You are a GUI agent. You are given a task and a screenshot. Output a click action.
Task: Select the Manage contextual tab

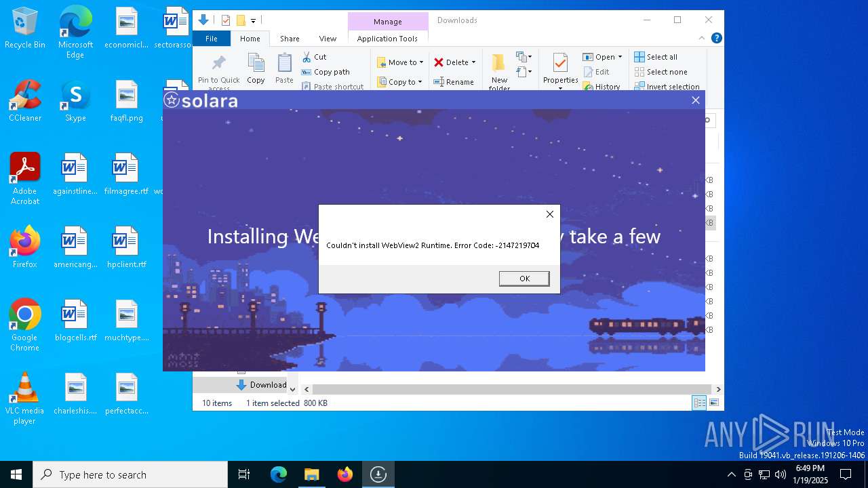[x=388, y=22]
